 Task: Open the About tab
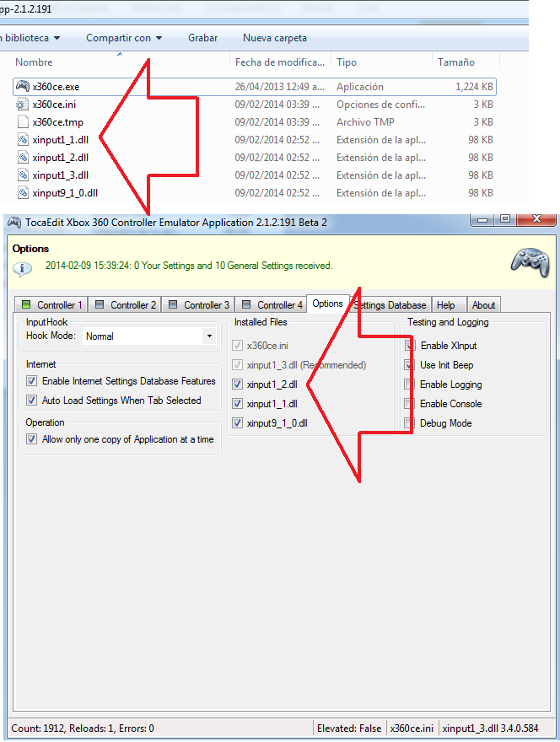(483, 304)
